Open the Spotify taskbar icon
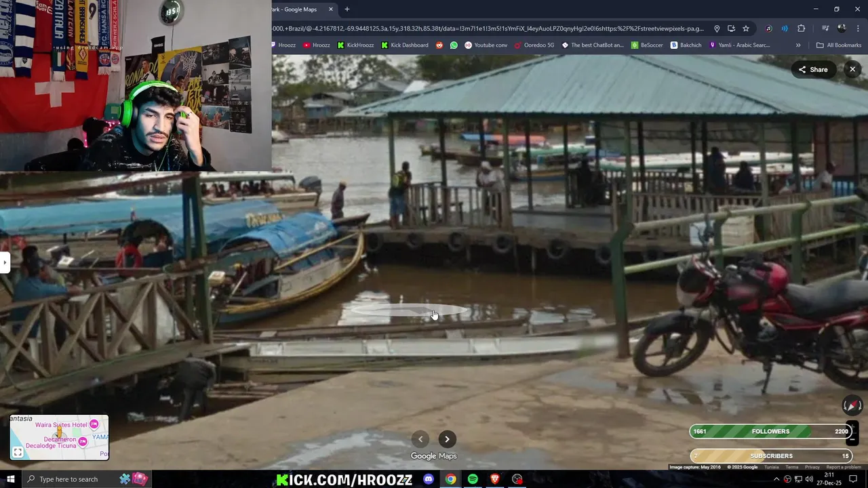 coord(473,479)
